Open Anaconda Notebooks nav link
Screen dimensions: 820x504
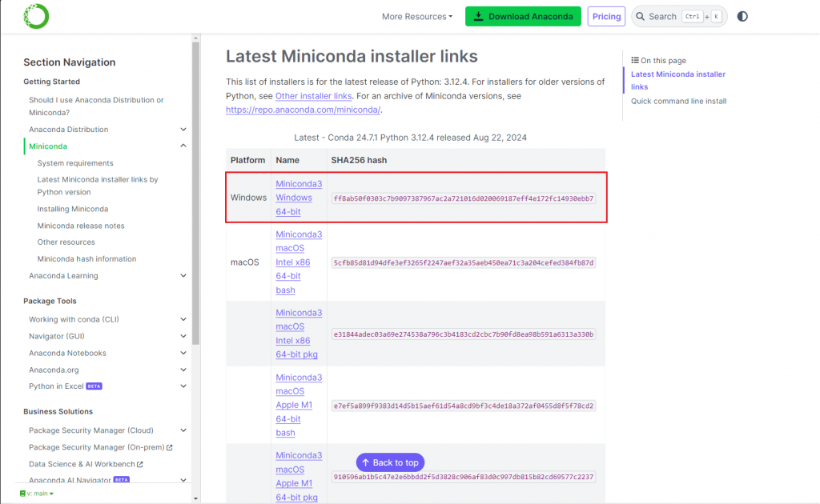pos(67,353)
